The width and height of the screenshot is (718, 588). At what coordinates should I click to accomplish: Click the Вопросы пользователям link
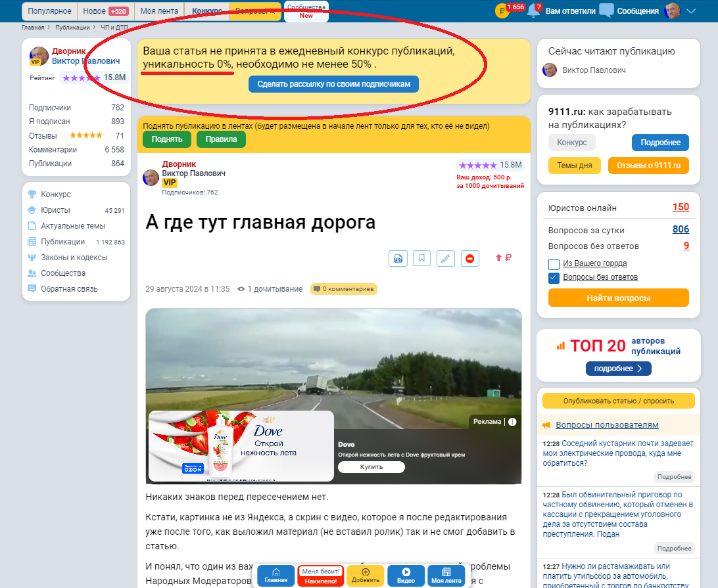click(x=607, y=425)
